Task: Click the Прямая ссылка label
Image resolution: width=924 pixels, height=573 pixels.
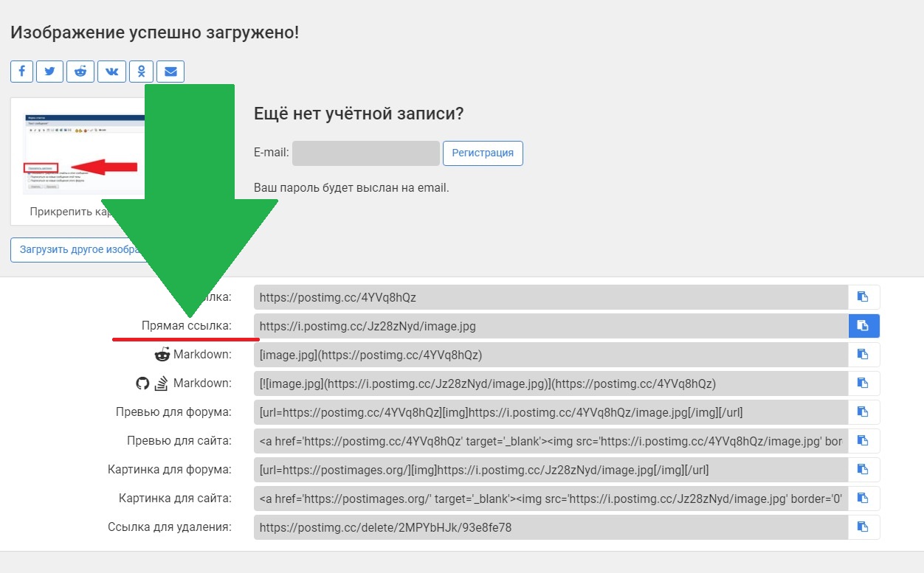Action: [187, 325]
